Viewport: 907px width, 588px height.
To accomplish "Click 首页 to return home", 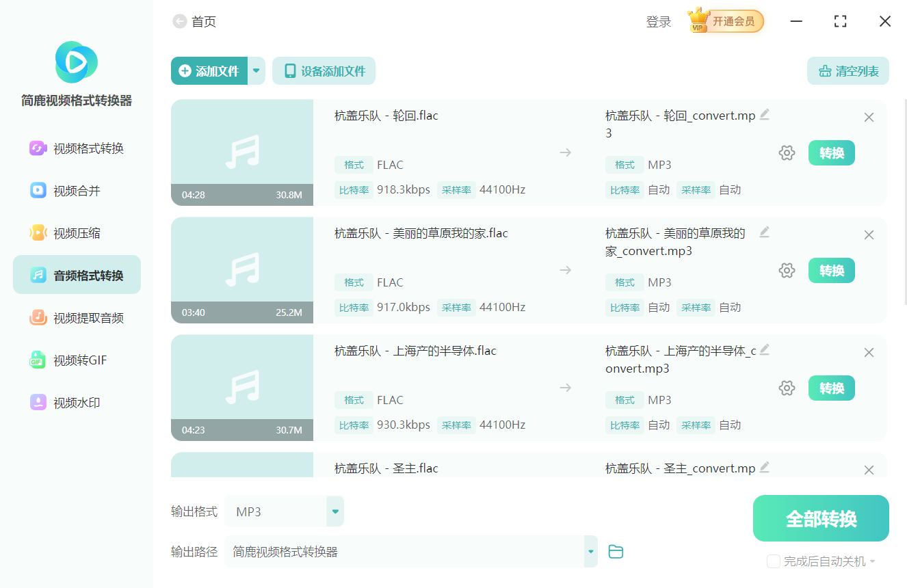I will point(204,22).
